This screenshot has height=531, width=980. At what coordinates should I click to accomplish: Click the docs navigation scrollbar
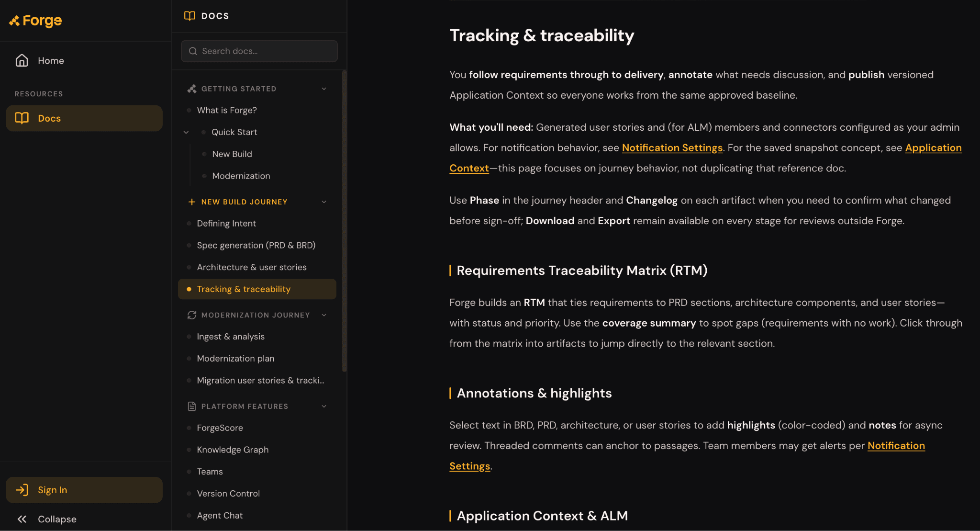[344, 221]
